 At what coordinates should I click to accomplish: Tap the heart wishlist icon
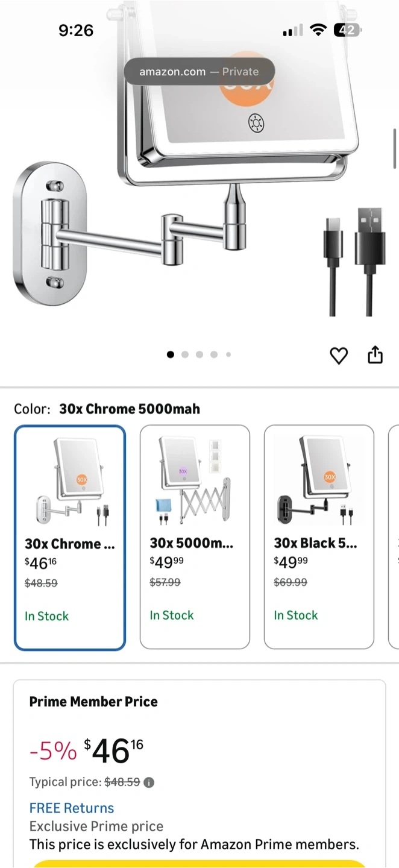pos(339,356)
